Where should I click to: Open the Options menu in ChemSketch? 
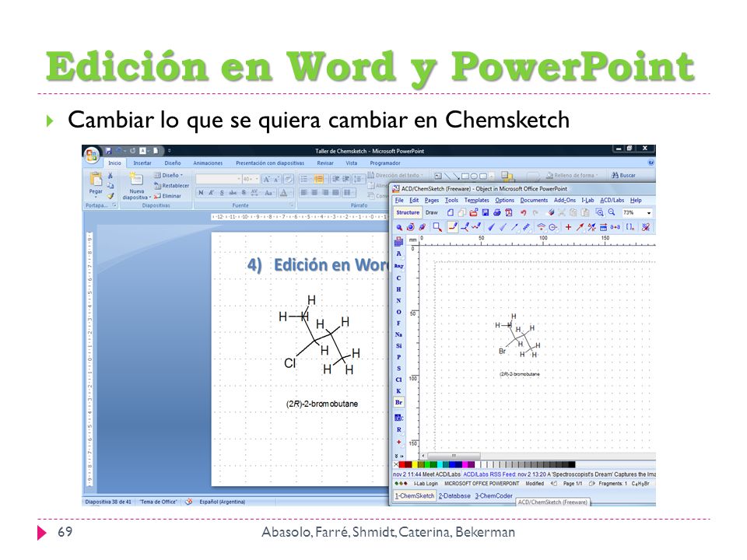[x=504, y=200]
